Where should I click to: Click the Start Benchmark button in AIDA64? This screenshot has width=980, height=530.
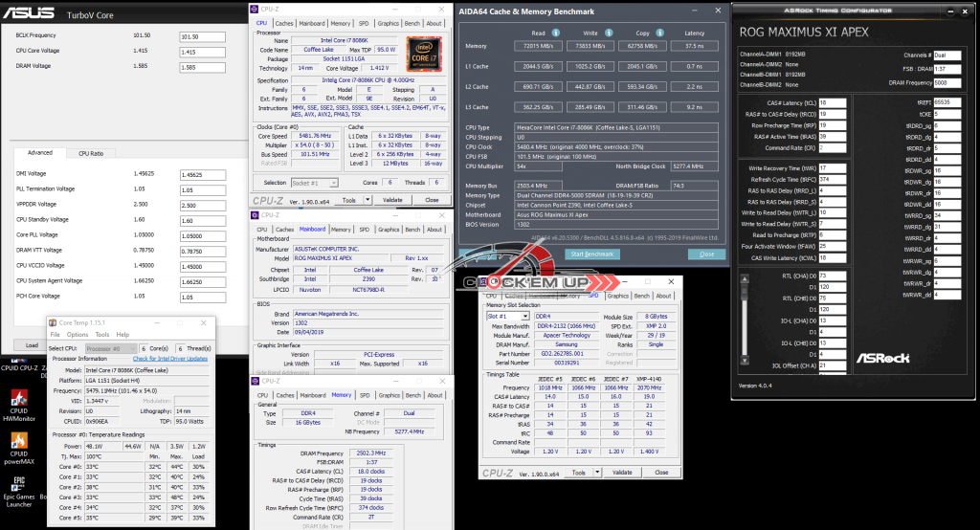(x=590, y=254)
